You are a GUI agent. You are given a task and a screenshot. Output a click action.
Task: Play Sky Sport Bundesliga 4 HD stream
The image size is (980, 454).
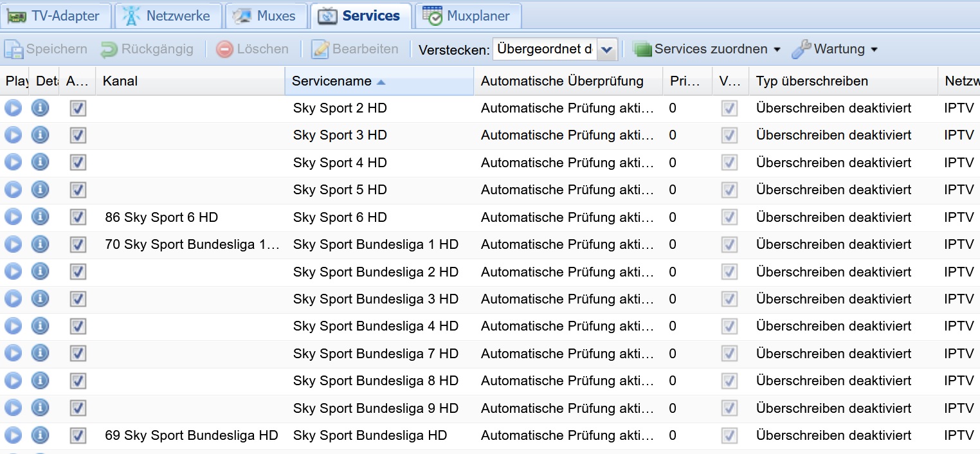pos(13,326)
